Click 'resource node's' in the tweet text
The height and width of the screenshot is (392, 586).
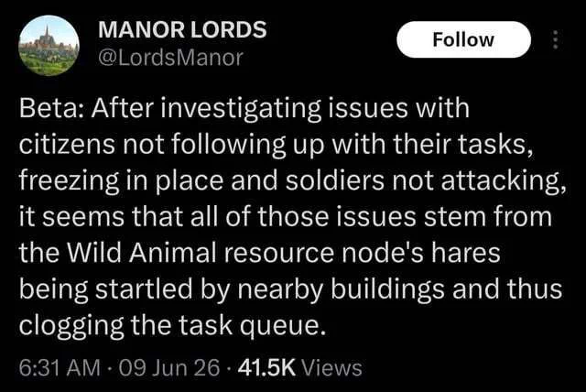(x=323, y=253)
